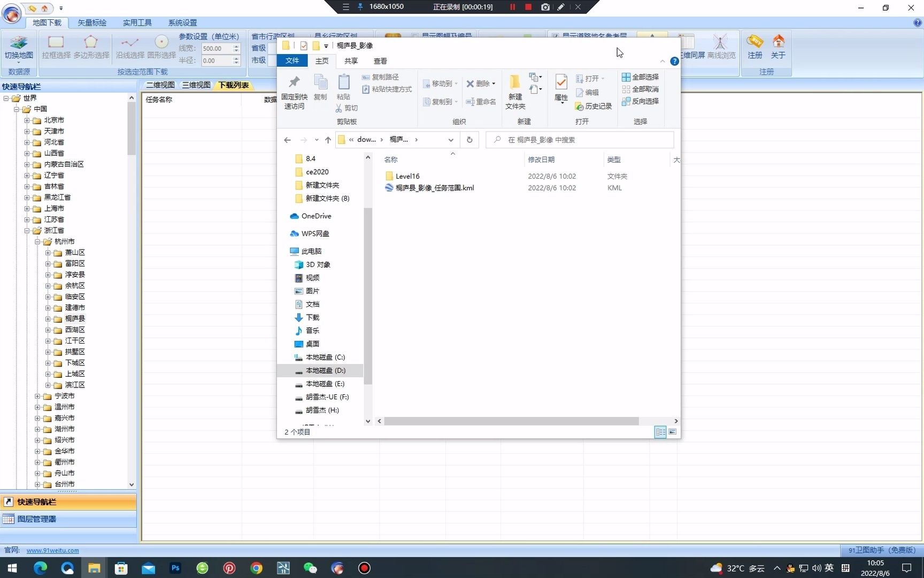This screenshot has width=924, height=578.
Task: Open the Explorer 查看 tab
Action: [380, 61]
